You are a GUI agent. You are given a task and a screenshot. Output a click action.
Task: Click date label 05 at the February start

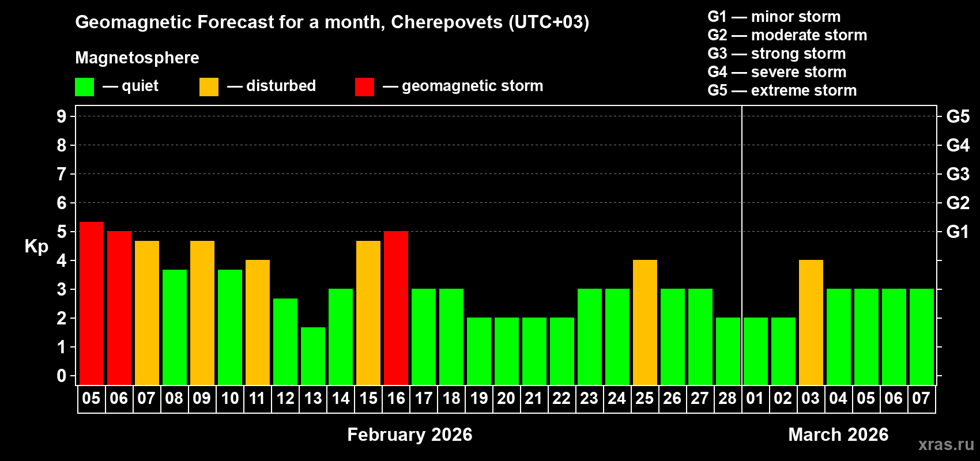91,399
